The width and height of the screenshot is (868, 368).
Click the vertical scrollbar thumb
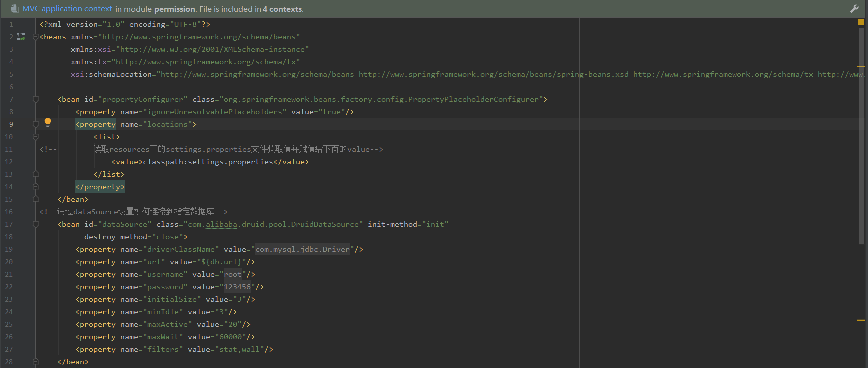click(862, 136)
